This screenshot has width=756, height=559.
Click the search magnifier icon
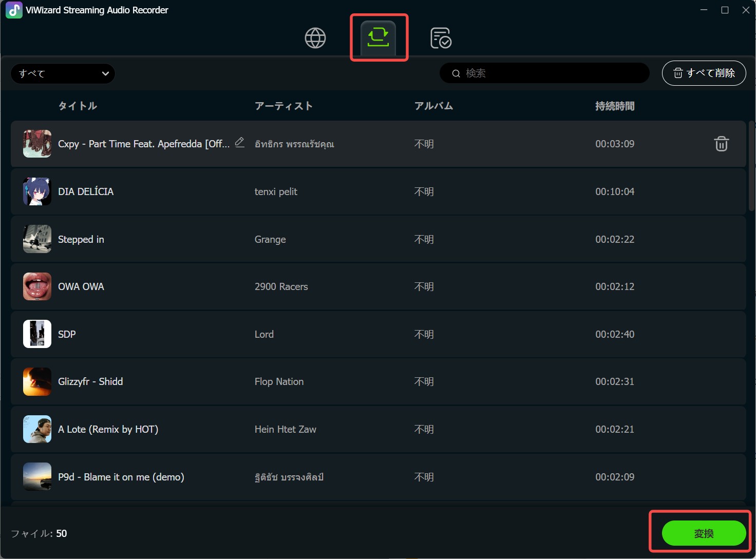(456, 73)
